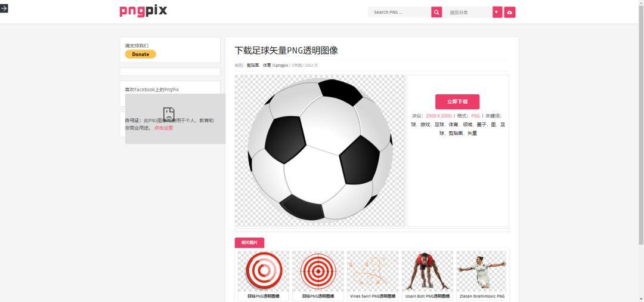Click the 请支持我们 text
This screenshot has width=644, height=302.
pyautogui.click(x=137, y=45)
